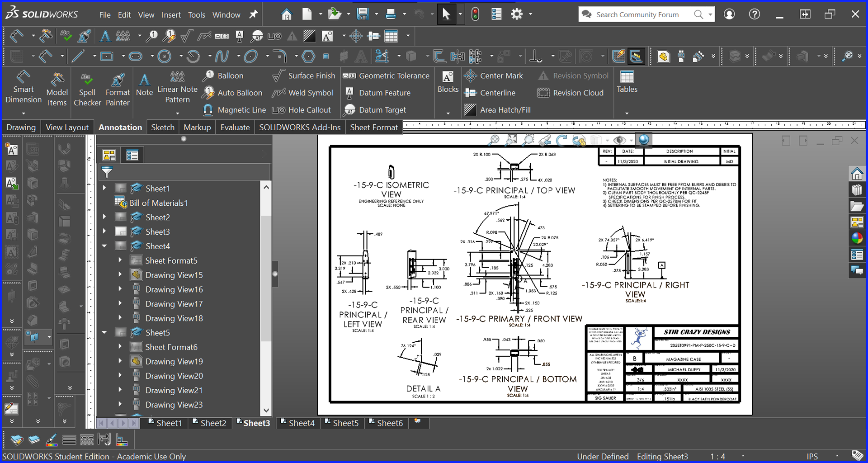
Task: Insert a Center Mark
Action: click(494, 76)
